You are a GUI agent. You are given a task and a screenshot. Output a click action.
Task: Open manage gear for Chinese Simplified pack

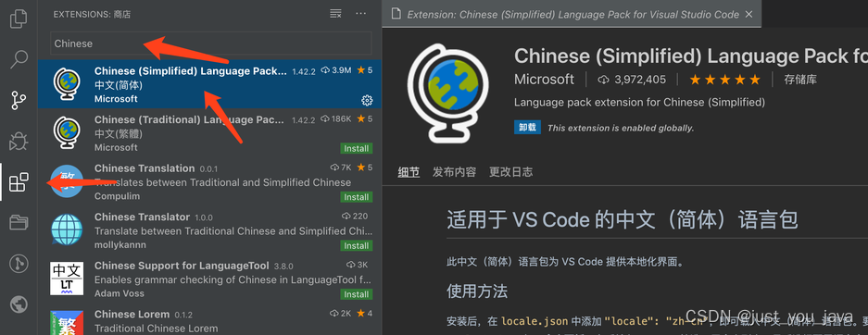click(x=367, y=100)
